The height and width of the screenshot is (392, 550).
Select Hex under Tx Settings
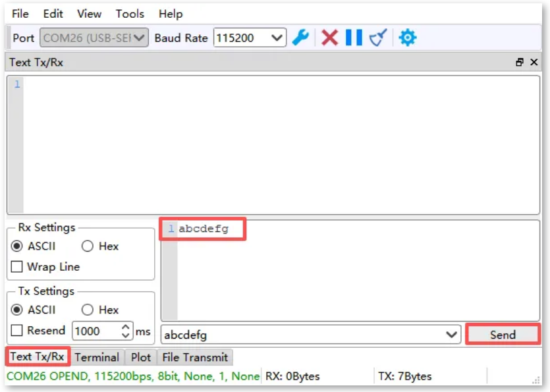pos(88,310)
